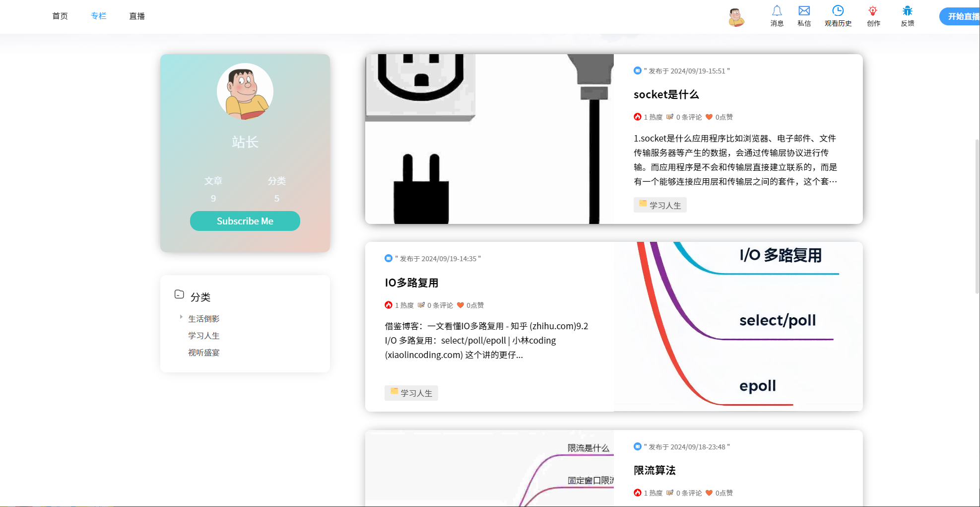
Task: Open the 消息 notifications bell icon
Action: click(777, 11)
